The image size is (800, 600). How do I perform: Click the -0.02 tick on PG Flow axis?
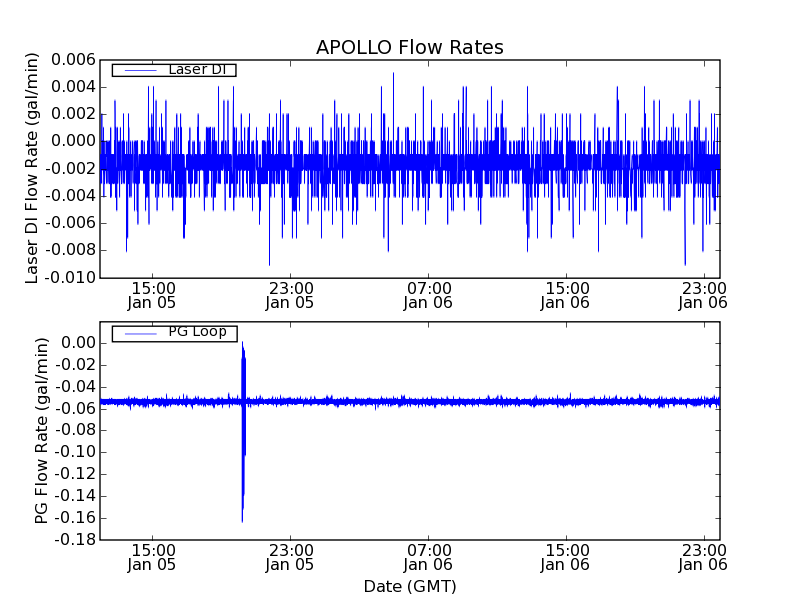pyautogui.click(x=75, y=365)
